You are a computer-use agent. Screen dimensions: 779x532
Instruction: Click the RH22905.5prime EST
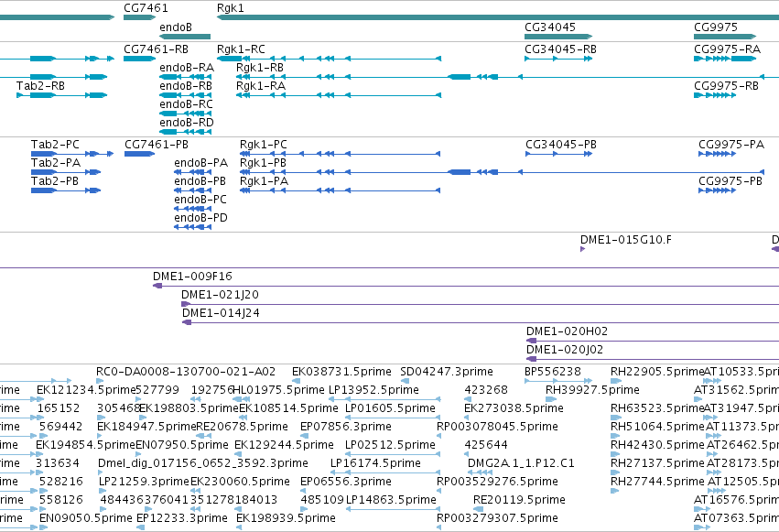pos(616,382)
